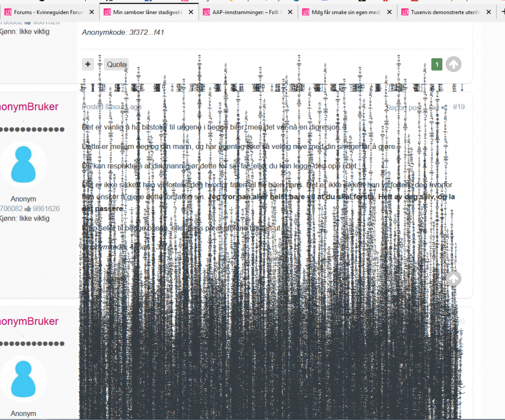Click the favicon on the 'Mdg får smake' tab

pos(306,12)
